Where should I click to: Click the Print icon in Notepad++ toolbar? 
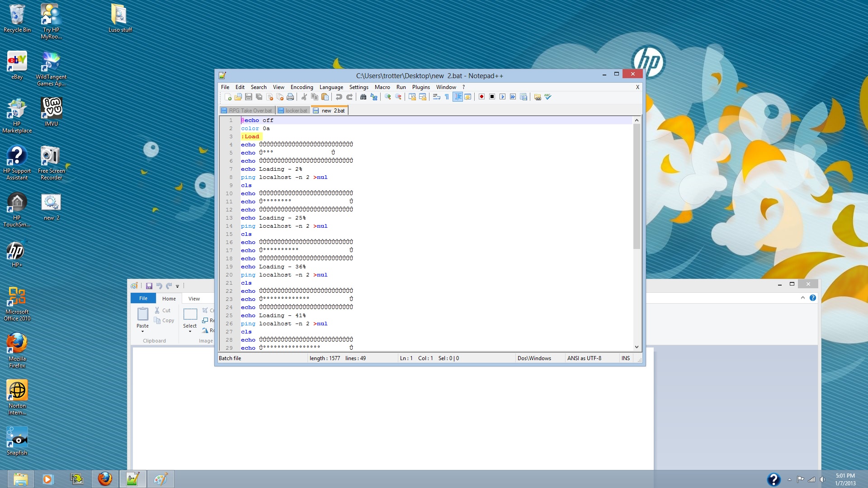click(290, 97)
